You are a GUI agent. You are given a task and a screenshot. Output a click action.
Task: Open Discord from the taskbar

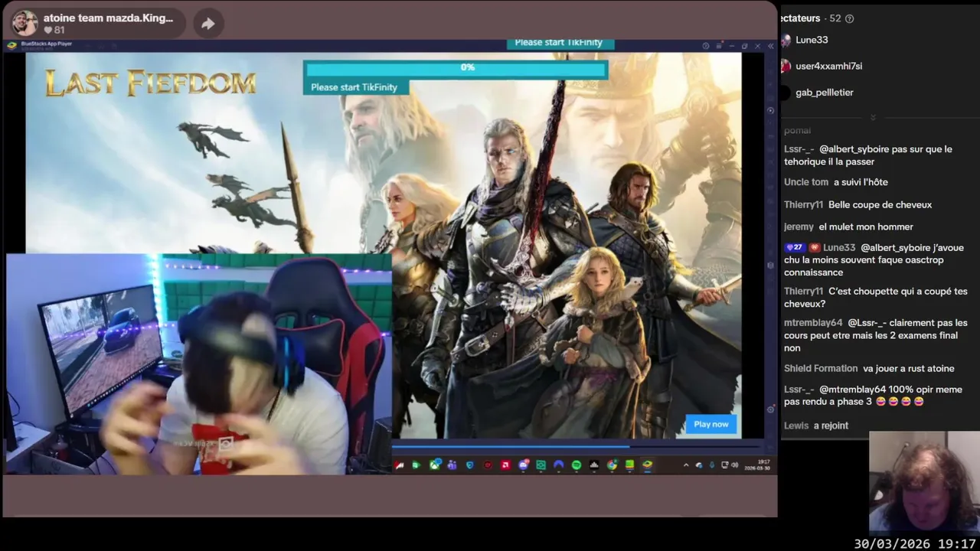(524, 465)
